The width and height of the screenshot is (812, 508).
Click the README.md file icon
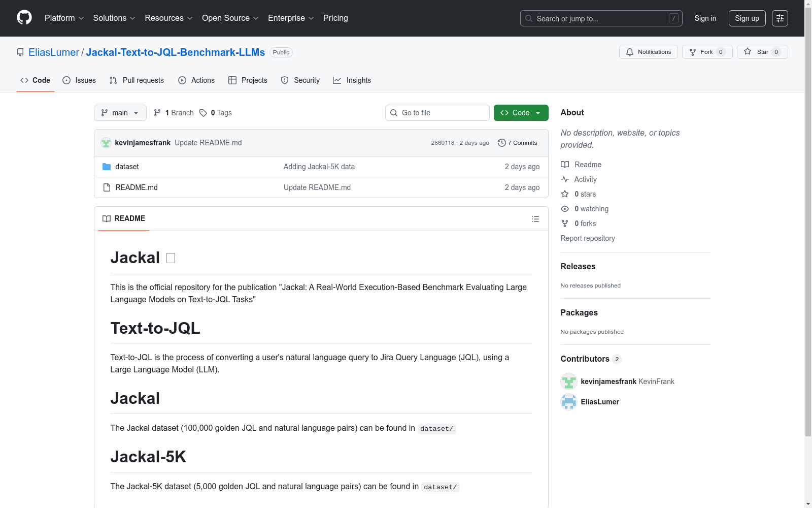[107, 187]
